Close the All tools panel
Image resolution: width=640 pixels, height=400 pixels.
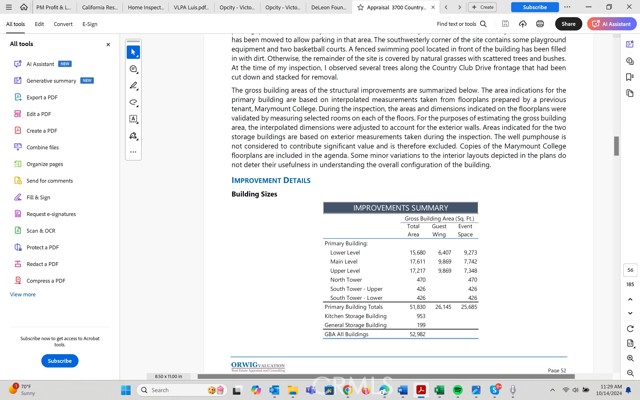pyautogui.click(x=108, y=44)
